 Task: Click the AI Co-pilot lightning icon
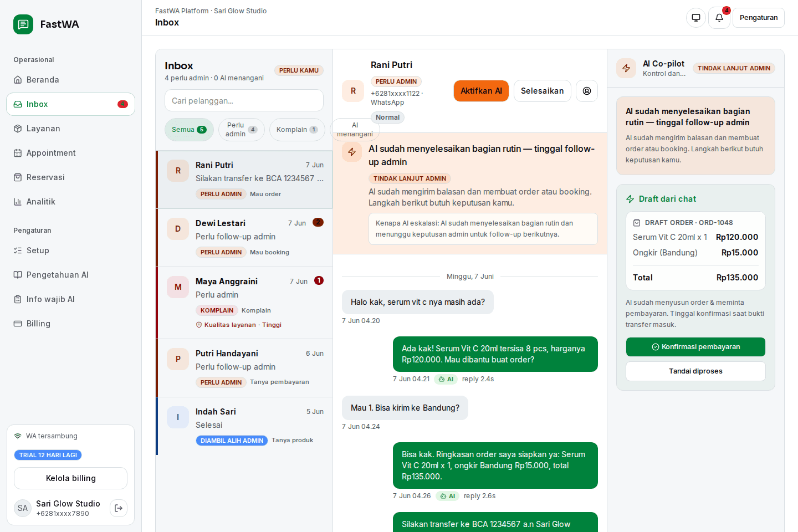tap(626, 68)
